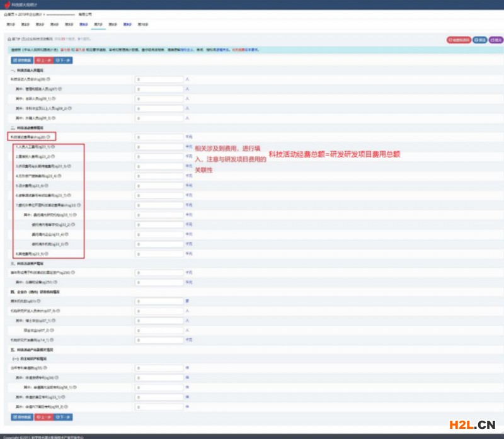Image resolution: width=504 pixels, height=439 pixels.
Task: Switch to the 第6步 tab
Action: tap(83, 24)
